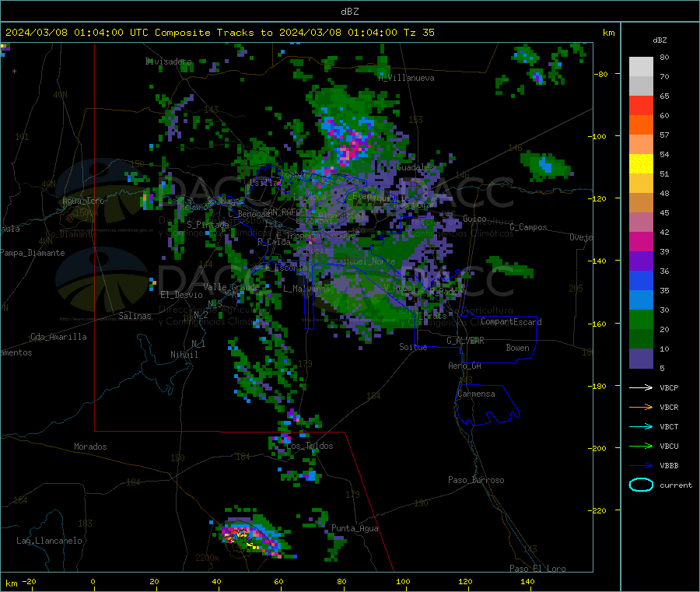This screenshot has width=700, height=592.
Task: Click the 'El_Desvio' map label
Action: 181,295
